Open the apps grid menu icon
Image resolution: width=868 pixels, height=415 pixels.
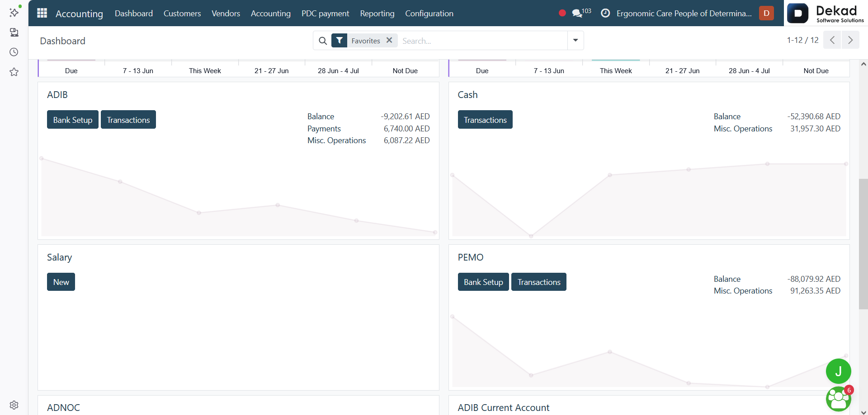click(42, 13)
